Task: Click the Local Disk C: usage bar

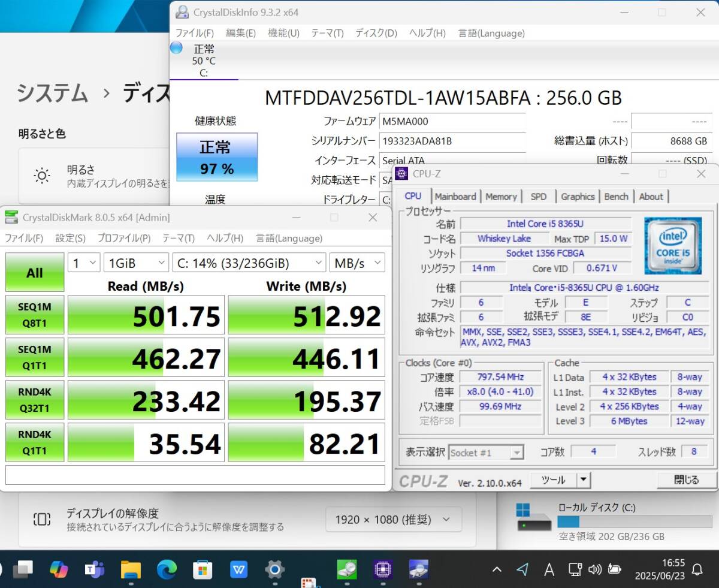Action: [x=635, y=521]
